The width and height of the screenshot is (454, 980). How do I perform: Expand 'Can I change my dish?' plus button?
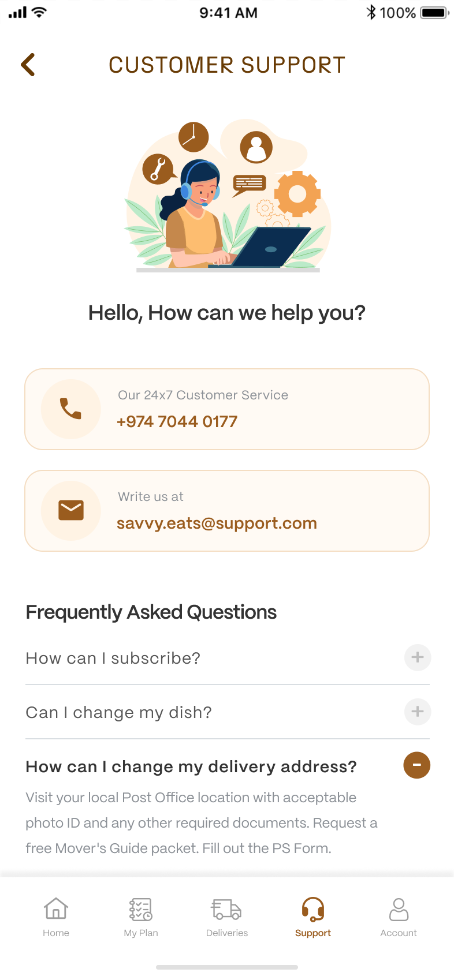click(x=418, y=712)
